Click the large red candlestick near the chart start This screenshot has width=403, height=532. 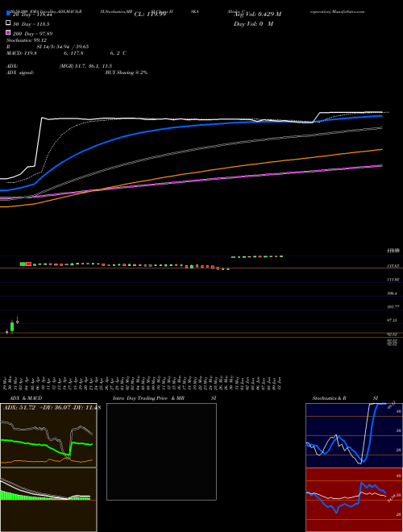click(x=28, y=264)
